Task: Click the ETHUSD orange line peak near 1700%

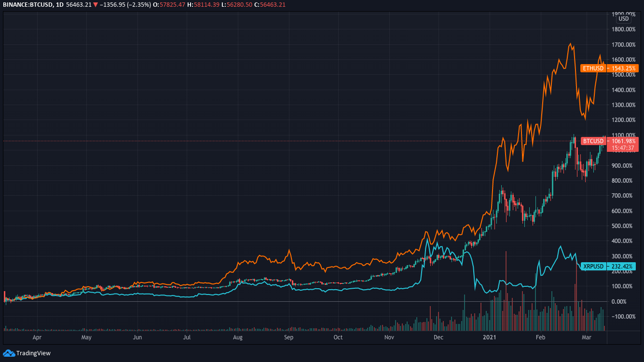Action: pos(571,44)
